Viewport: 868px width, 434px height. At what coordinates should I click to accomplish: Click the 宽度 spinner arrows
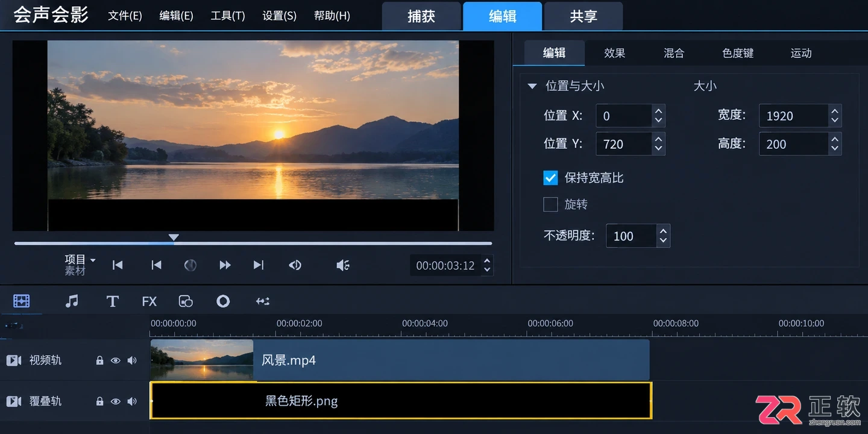point(835,116)
